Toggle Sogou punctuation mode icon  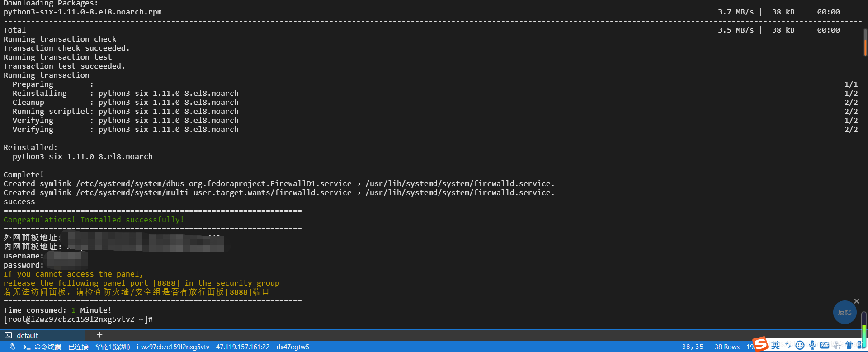(x=788, y=345)
